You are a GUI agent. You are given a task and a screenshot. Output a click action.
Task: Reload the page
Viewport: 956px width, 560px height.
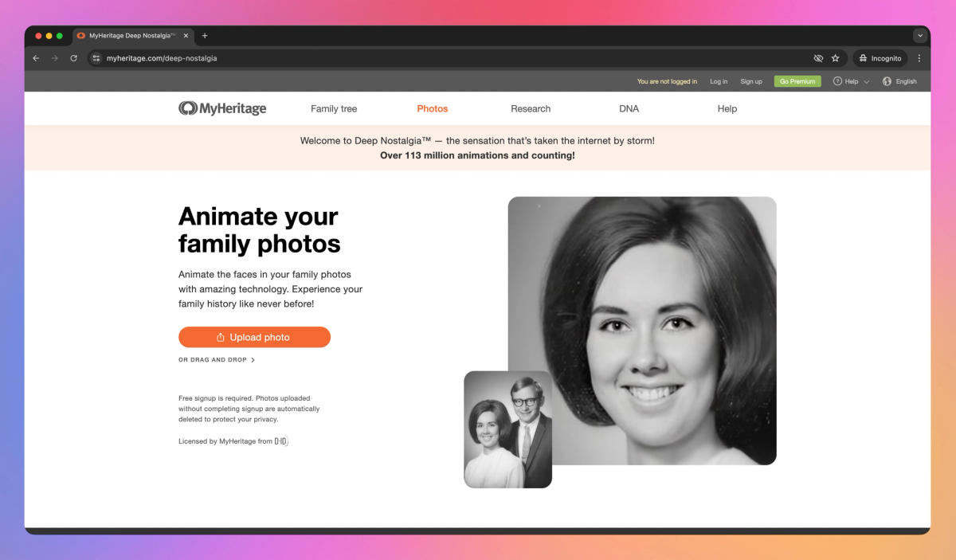pyautogui.click(x=74, y=58)
